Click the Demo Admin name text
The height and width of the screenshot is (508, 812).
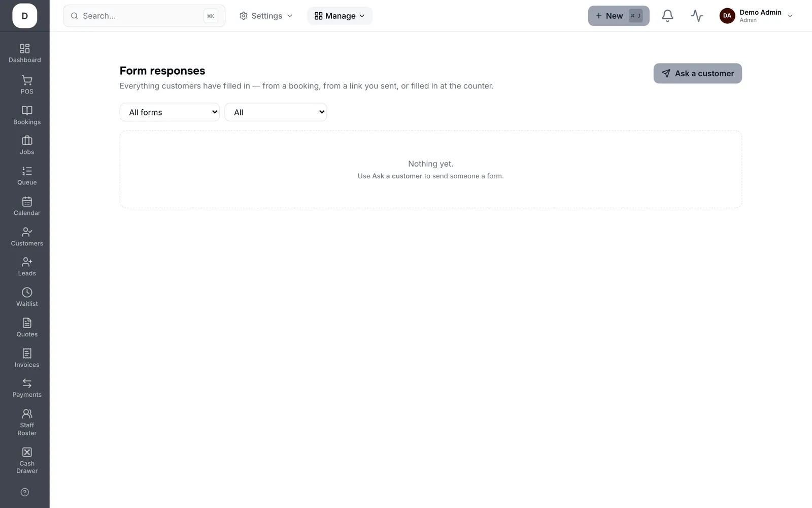pyautogui.click(x=760, y=12)
